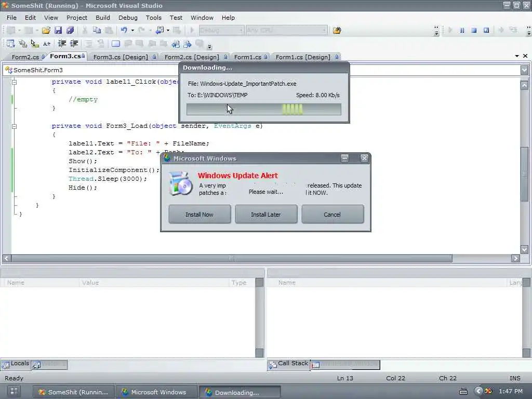532x399 pixels.
Task: Click the Value column header in Locals
Action: 154,283
